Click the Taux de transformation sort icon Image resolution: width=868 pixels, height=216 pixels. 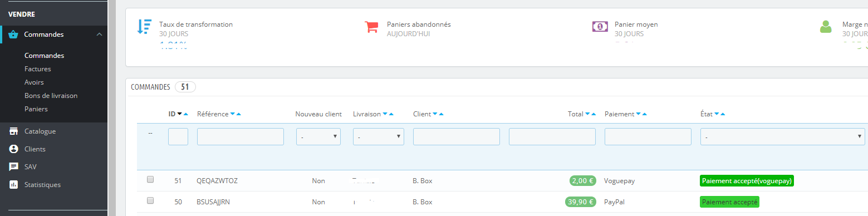click(x=144, y=27)
